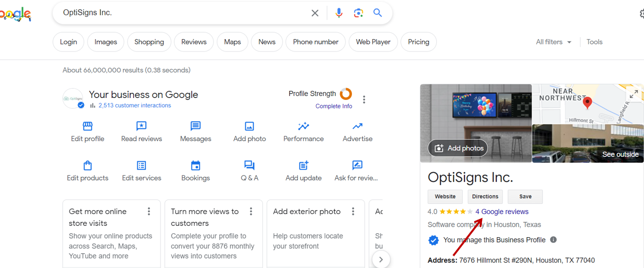Open the Tools option
This screenshot has width=644, height=268.
coord(594,42)
